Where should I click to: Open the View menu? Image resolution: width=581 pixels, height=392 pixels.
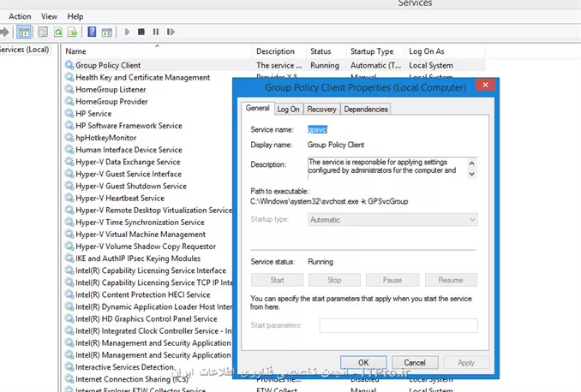49,16
